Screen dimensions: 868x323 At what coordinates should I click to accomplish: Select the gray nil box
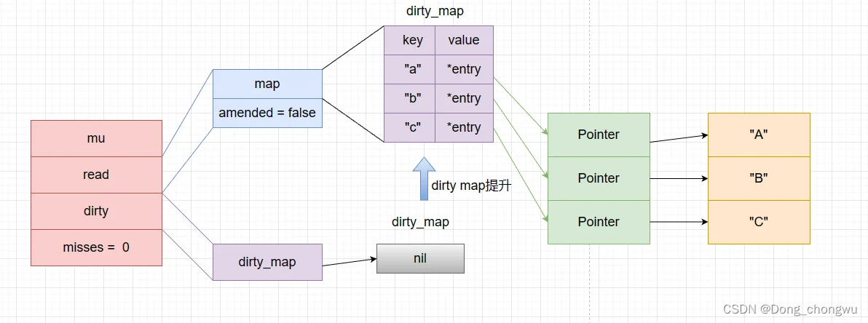coord(420,258)
